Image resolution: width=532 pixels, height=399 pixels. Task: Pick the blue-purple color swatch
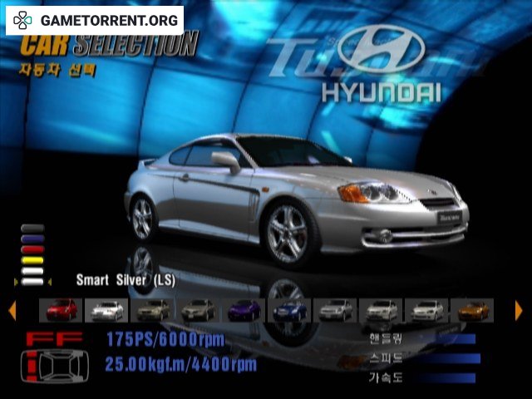click(x=32, y=239)
